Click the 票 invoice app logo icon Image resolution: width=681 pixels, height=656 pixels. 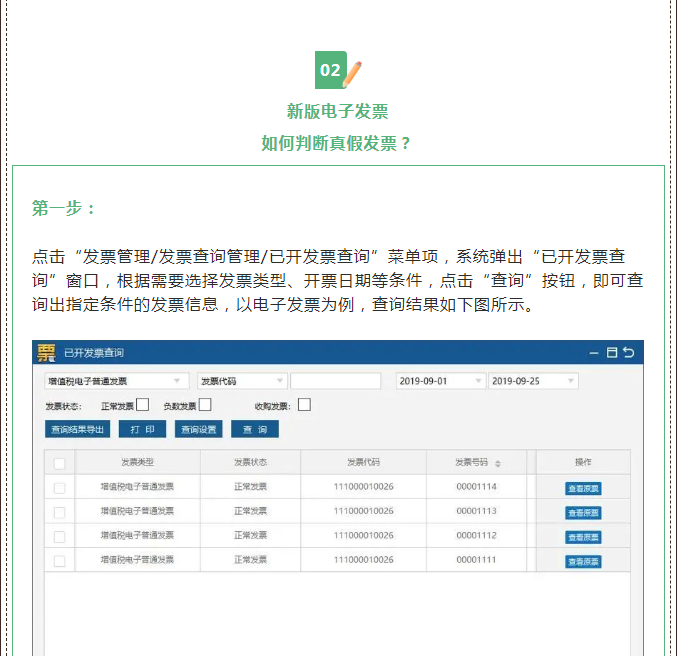(46, 353)
